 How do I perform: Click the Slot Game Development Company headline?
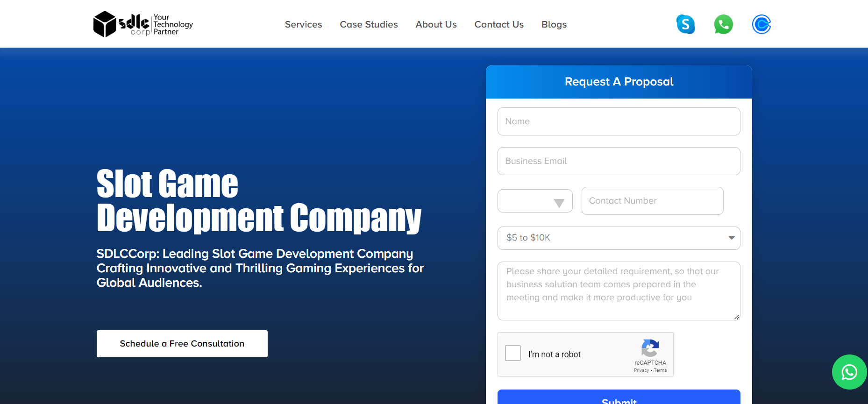pos(259,201)
